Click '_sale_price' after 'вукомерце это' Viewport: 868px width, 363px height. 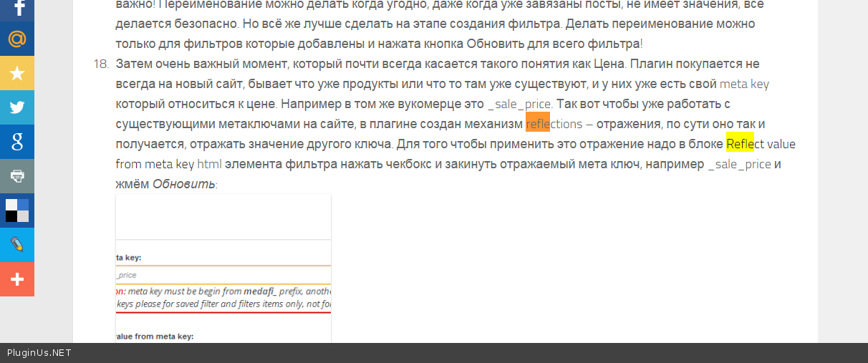pyautogui.click(x=519, y=104)
